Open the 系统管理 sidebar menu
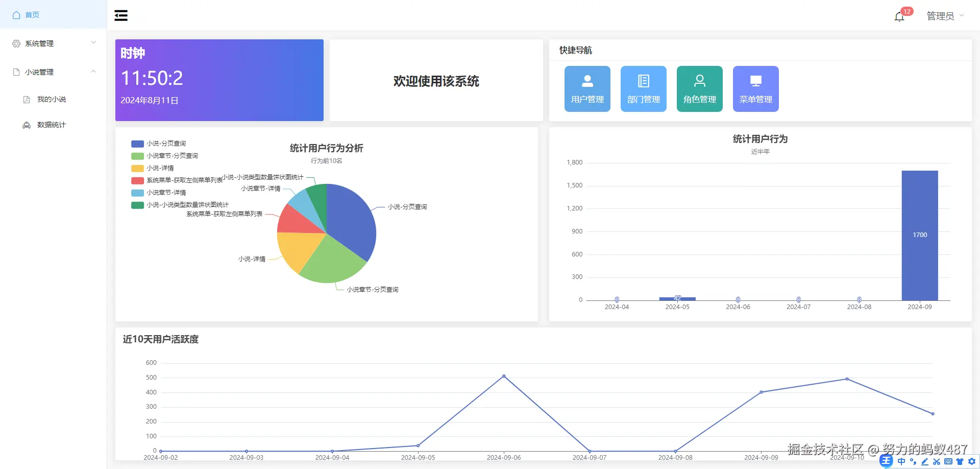This screenshot has width=980, height=469. (53, 43)
